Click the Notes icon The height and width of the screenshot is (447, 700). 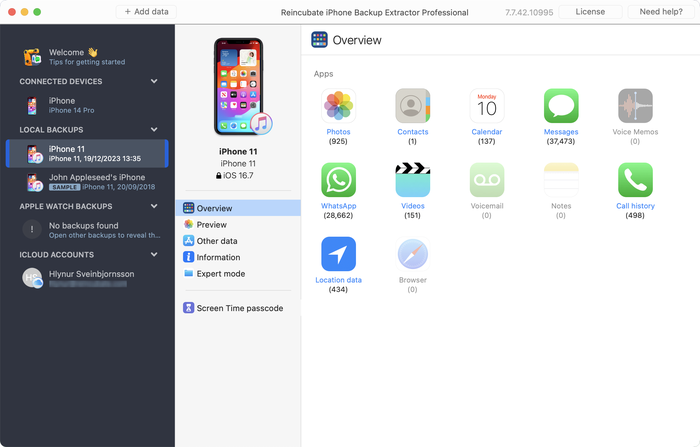point(561,180)
